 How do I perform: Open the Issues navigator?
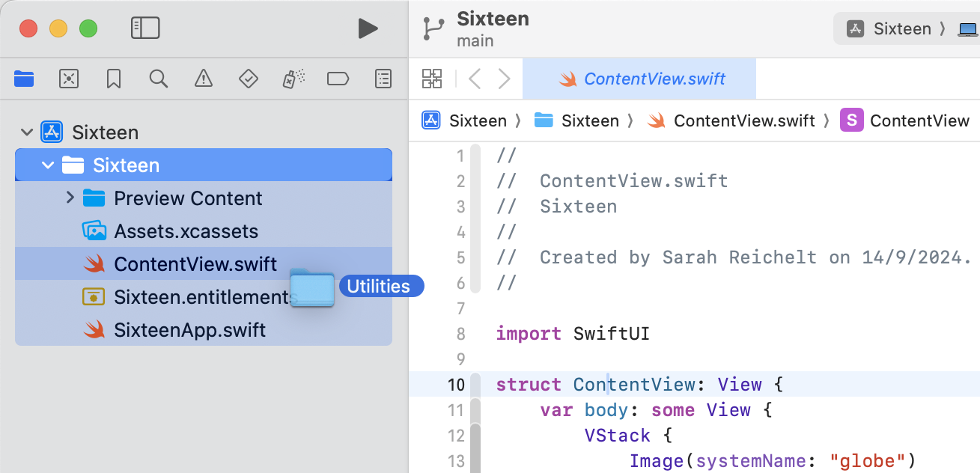[x=203, y=79]
